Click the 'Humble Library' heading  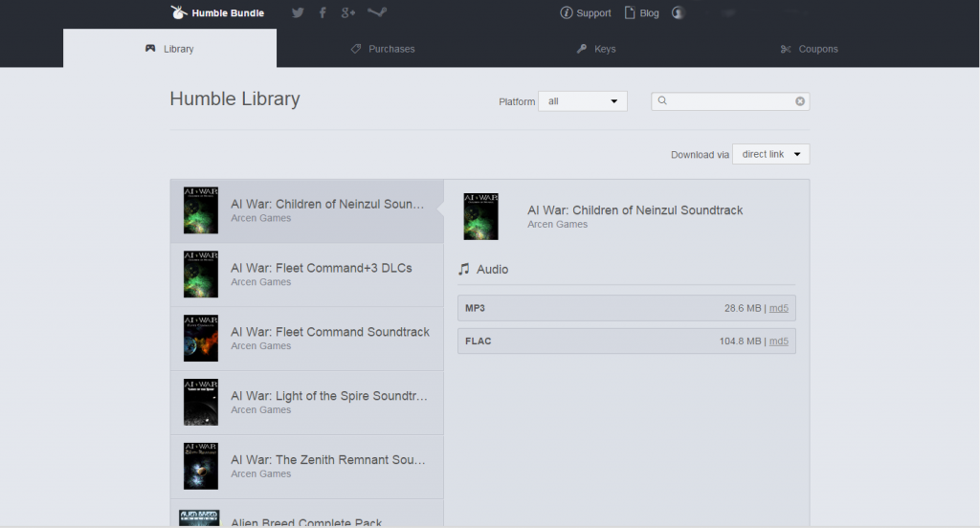[235, 99]
